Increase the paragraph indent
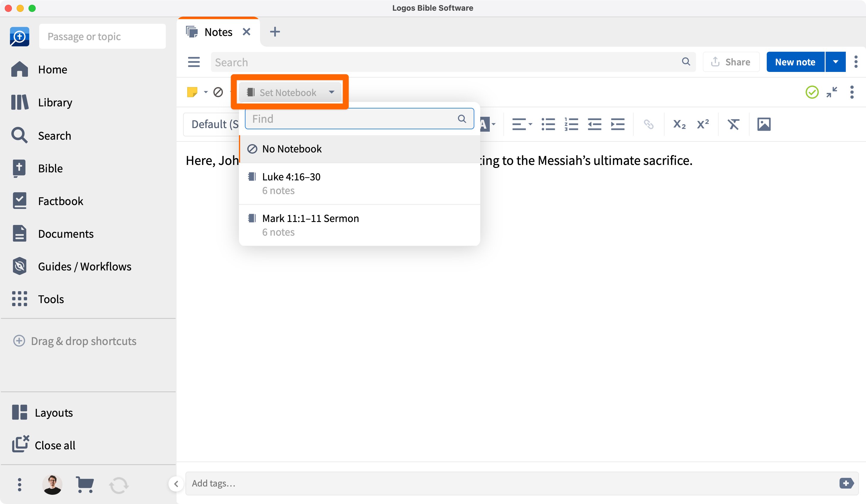Image resolution: width=866 pixels, height=504 pixels. click(x=618, y=124)
